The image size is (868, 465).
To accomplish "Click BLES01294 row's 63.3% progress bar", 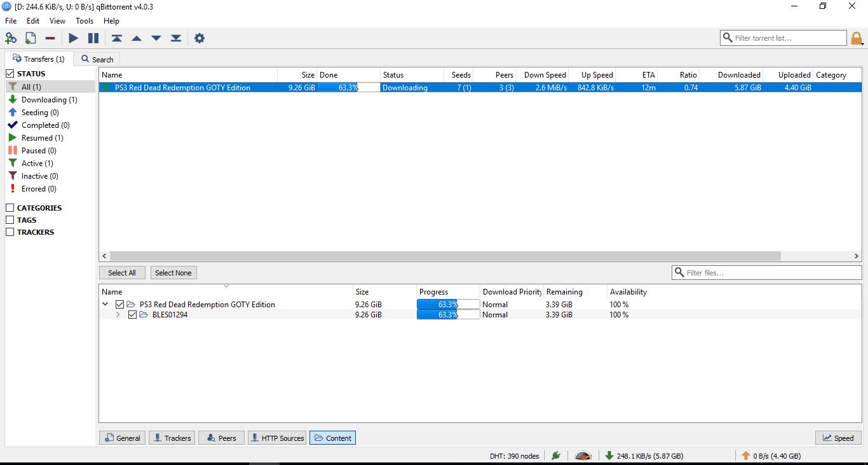I will point(448,314).
